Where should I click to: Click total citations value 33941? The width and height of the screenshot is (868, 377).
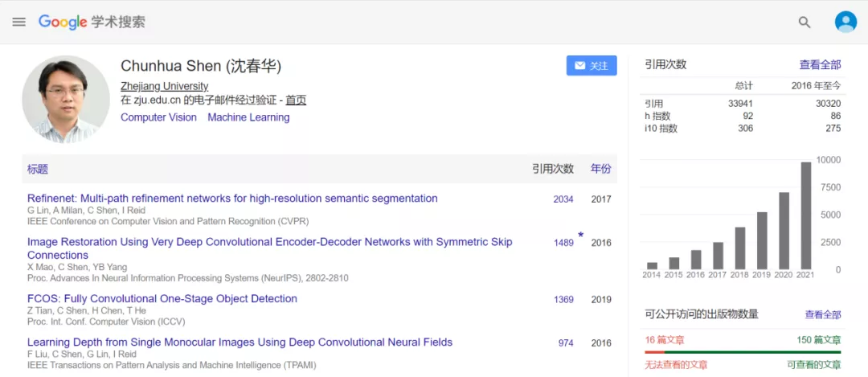[740, 104]
